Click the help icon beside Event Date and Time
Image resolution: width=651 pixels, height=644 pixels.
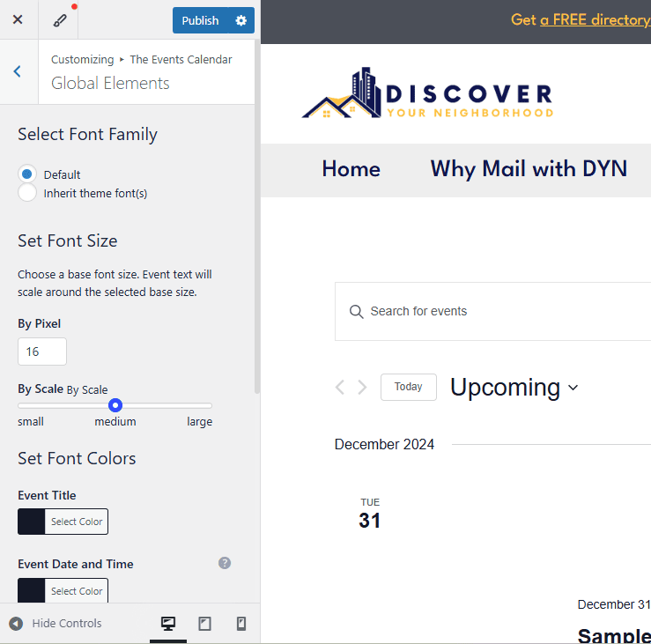(225, 563)
